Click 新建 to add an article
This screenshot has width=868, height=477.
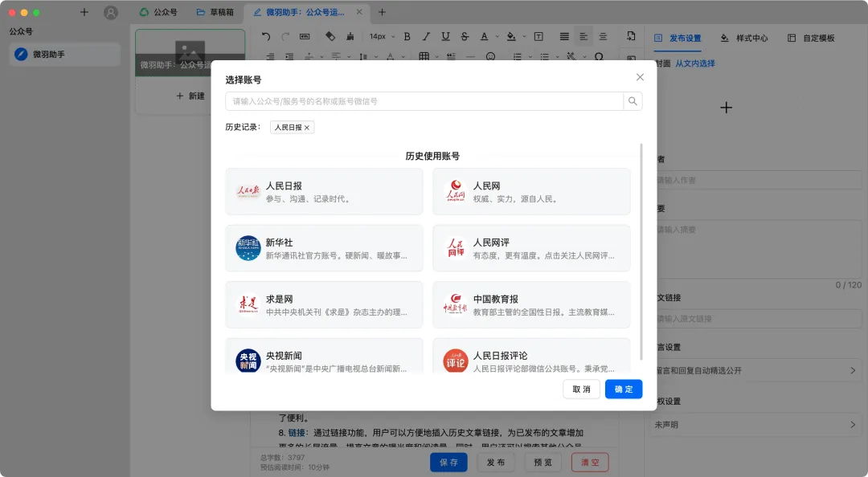click(190, 96)
